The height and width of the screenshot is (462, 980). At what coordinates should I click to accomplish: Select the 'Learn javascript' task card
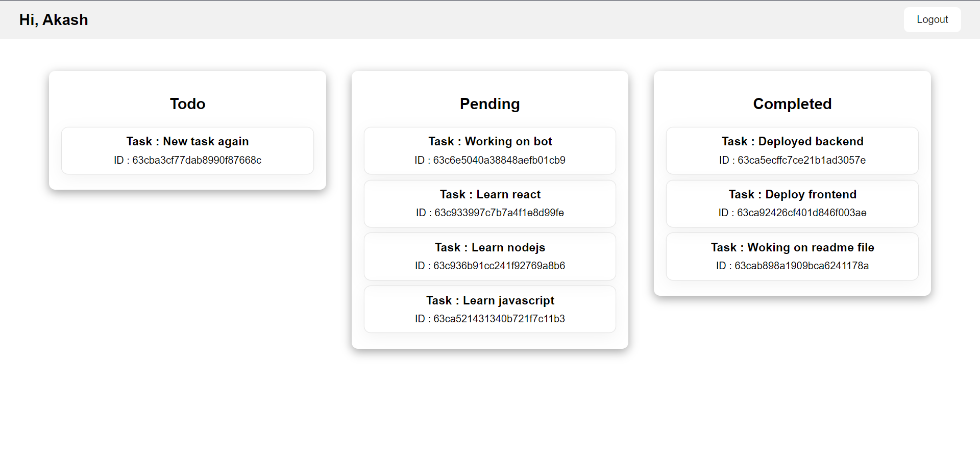coord(489,309)
